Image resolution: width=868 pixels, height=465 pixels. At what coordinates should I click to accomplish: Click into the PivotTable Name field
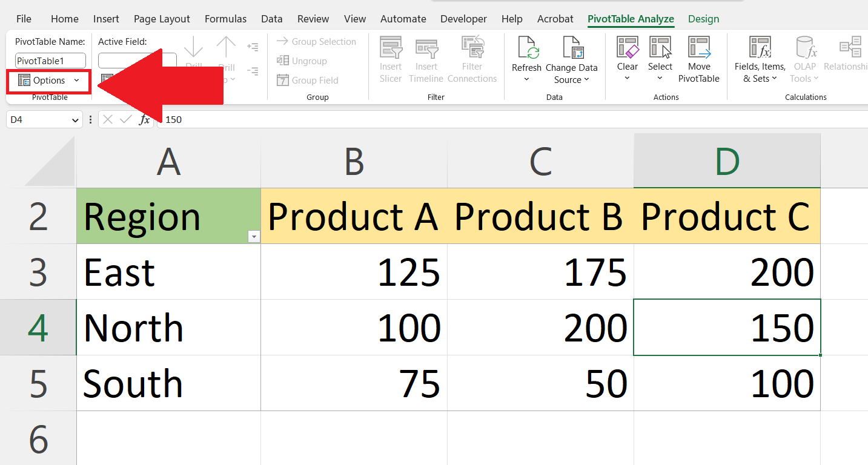50,61
